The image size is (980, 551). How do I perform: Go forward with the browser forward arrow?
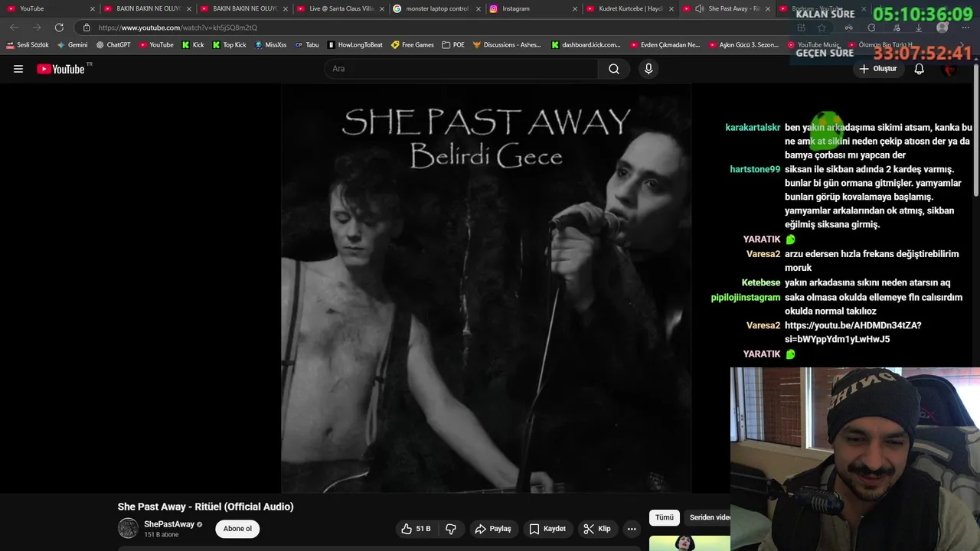[36, 28]
